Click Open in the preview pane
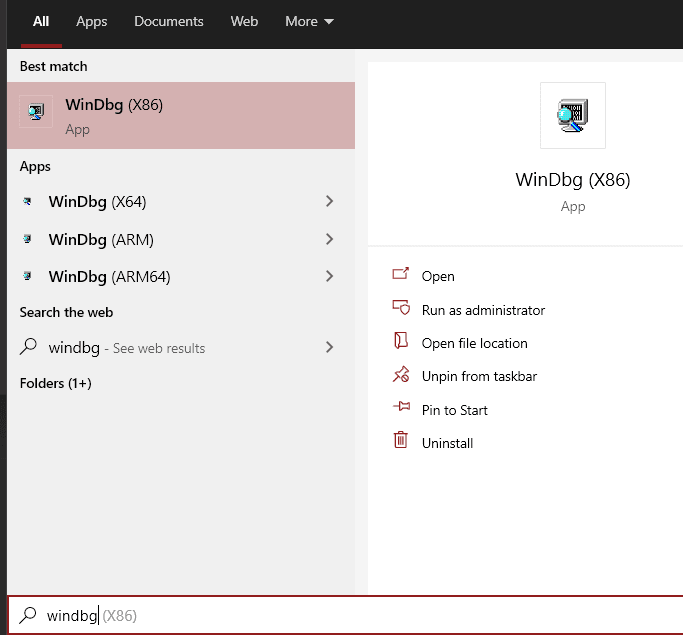The width and height of the screenshot is (683, 635). (x=438, y=276)
